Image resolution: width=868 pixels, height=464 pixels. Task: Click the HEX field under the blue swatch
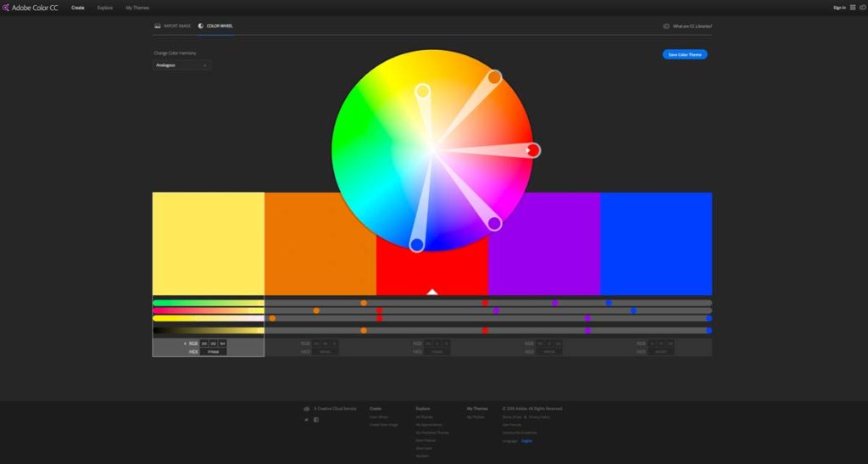[x=661, y=351]
